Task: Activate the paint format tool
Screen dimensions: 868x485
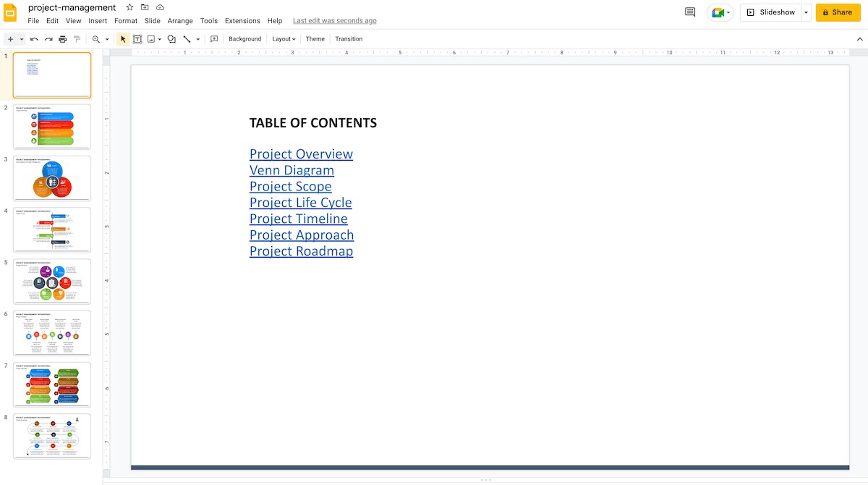Action: (x=77, y=39)
